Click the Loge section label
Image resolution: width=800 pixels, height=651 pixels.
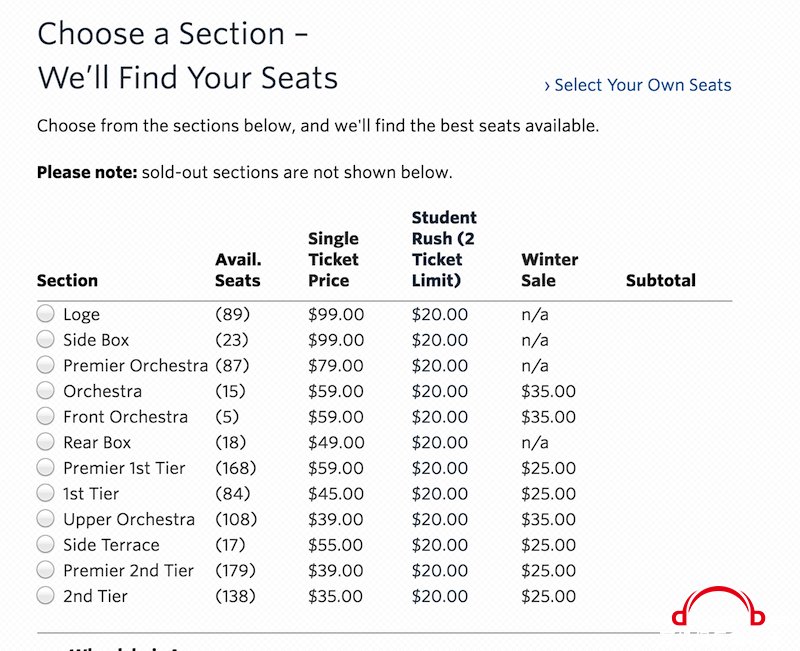(x=82, y=314)
